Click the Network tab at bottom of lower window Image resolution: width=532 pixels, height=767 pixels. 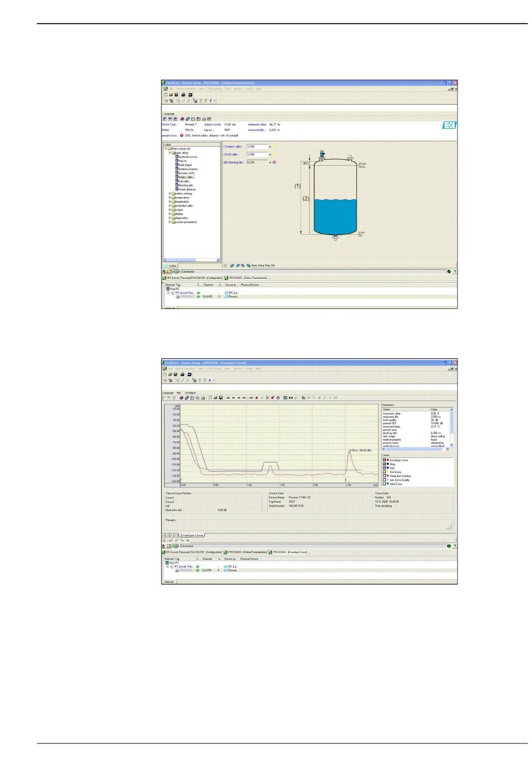pos(169,582)
